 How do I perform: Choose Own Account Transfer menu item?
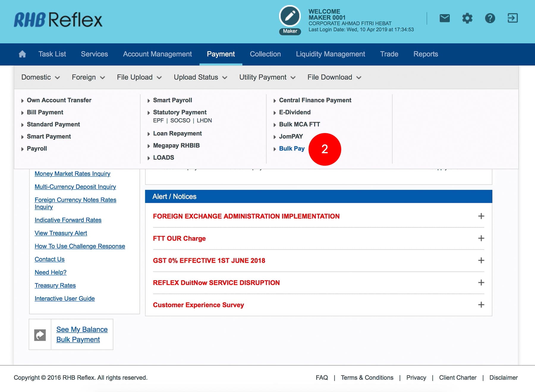[59, 100]
